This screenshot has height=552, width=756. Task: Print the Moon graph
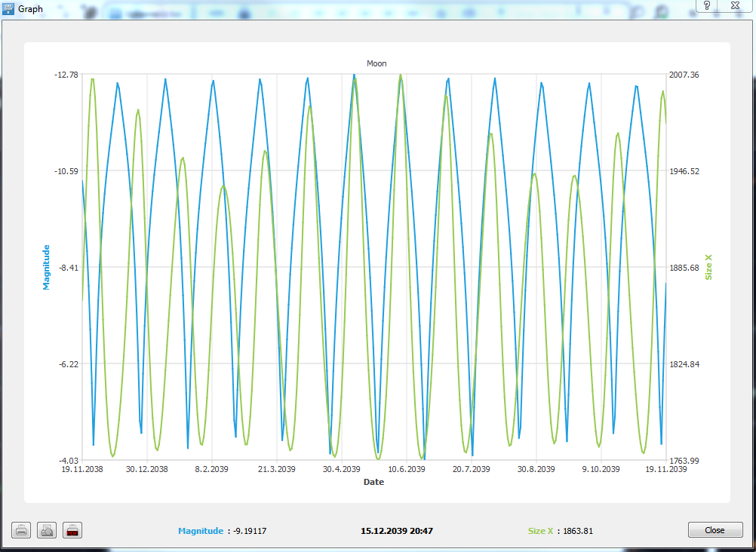[x=21, y=530]
